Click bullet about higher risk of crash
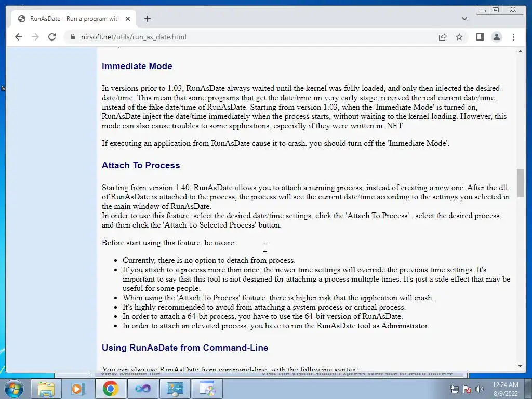532x399 pixels. point(278,298)
